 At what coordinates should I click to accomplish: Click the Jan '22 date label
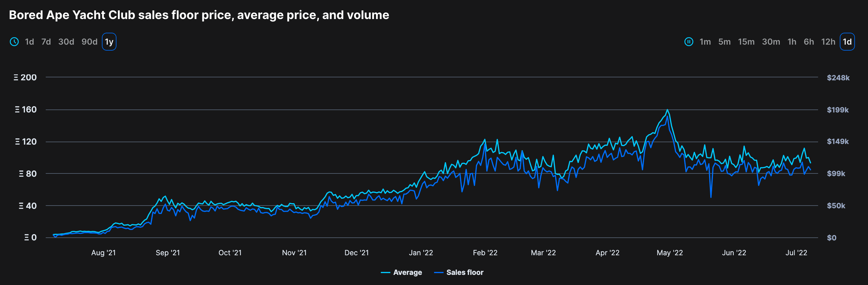pos(421,253)
